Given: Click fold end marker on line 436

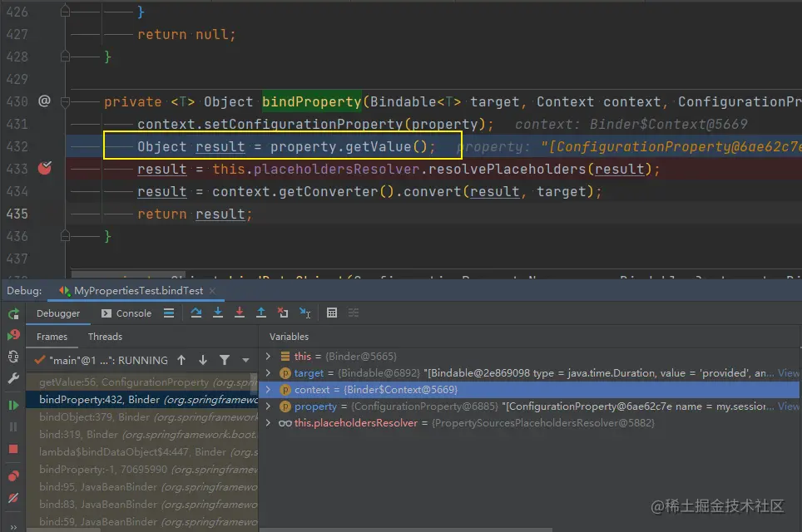Looking at the screenshot, I should click(65, 236).
